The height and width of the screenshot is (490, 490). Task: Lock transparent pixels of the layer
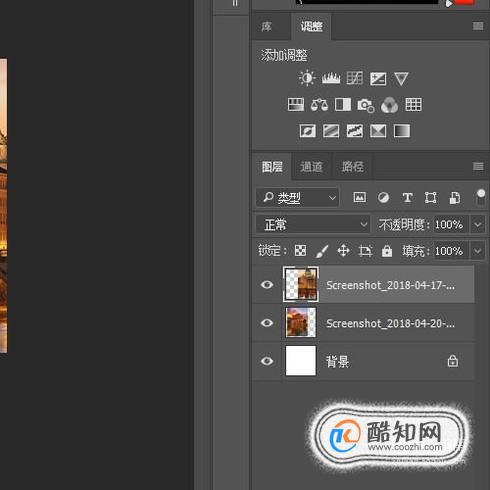pyautogui.click(x=300, y=251)
